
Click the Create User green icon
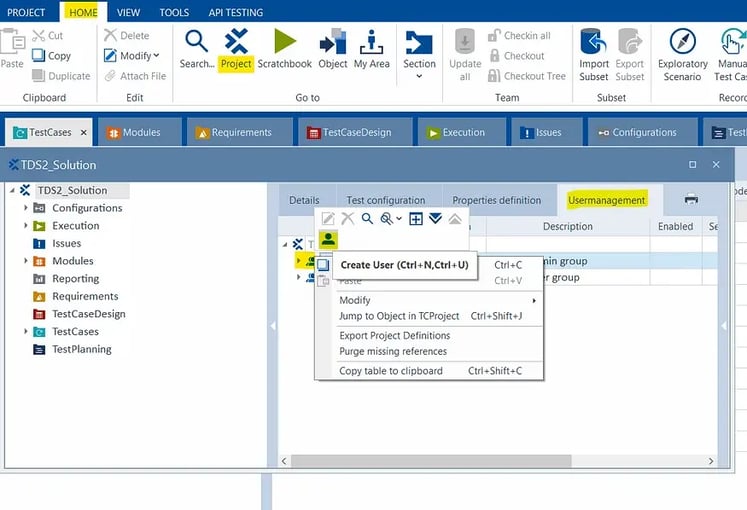point(328,239)
